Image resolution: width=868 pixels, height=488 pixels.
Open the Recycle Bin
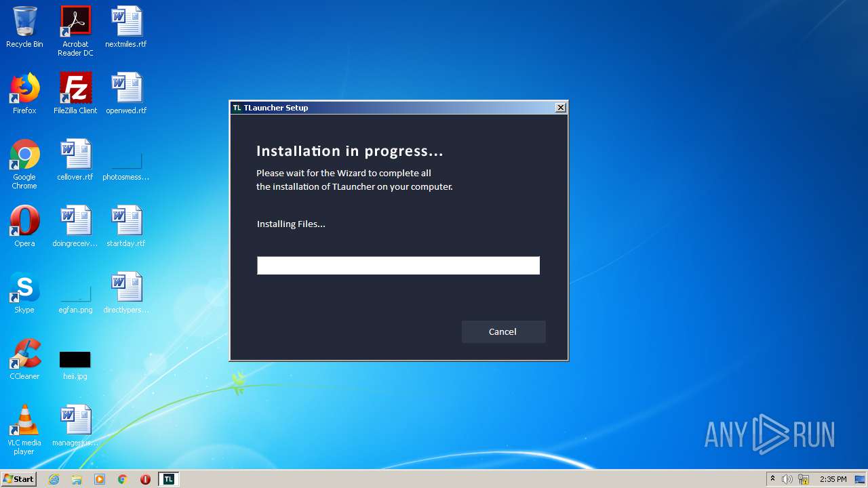(24, 27)
